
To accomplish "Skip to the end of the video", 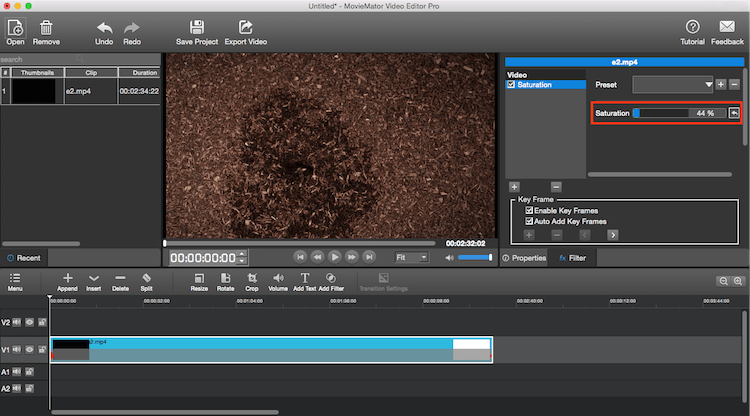I will [369, 257].
